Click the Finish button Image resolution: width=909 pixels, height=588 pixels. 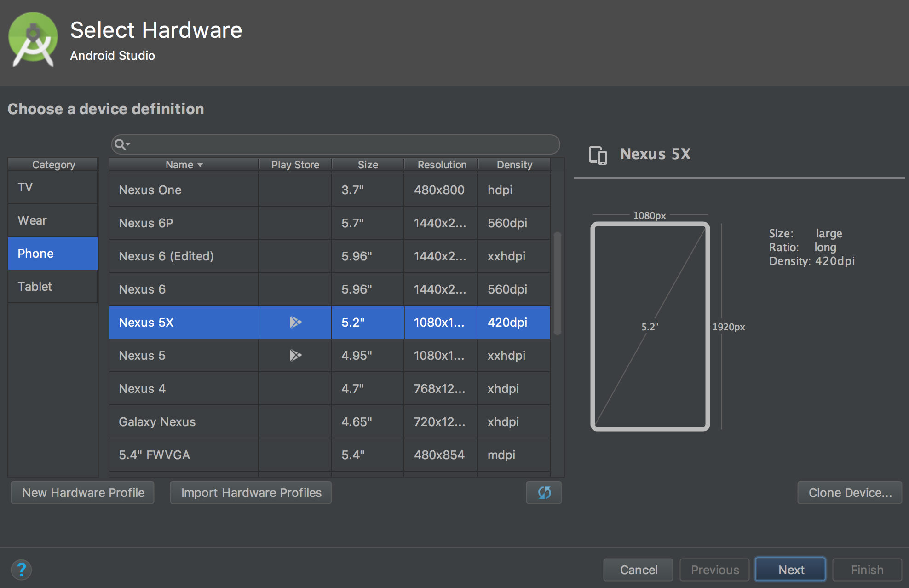click(867, 570)
